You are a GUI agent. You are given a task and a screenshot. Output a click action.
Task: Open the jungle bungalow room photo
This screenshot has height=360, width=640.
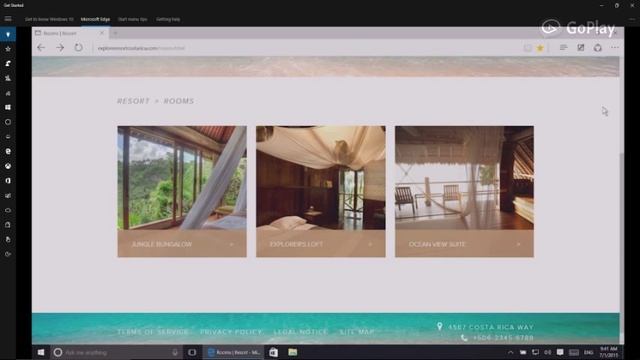point(182,178)
